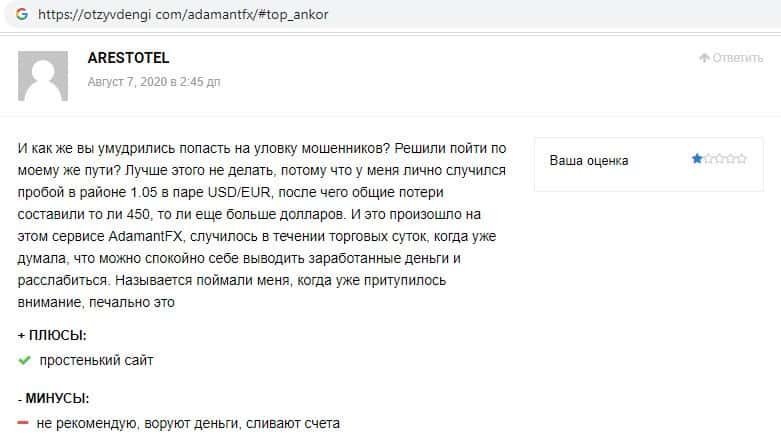Click the reply arrow icon

click(x=704, y=58)
